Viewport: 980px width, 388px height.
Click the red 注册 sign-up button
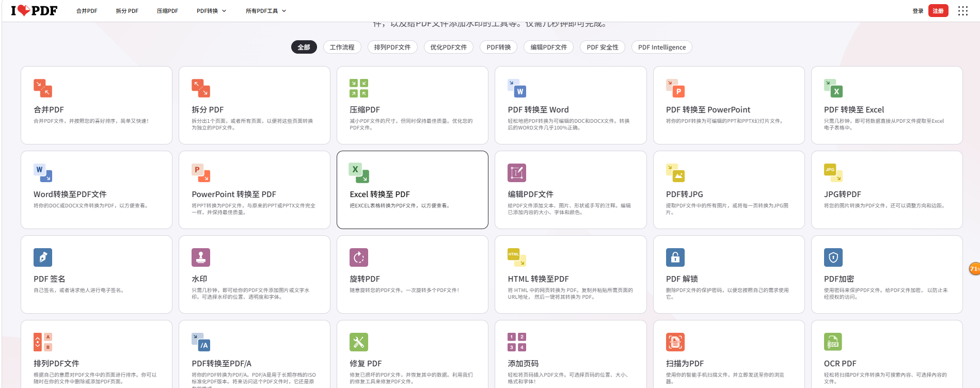[938, 11]
